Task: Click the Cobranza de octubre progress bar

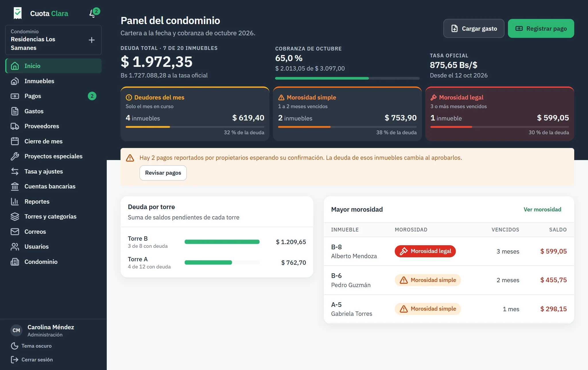Action: coord(347,78)
